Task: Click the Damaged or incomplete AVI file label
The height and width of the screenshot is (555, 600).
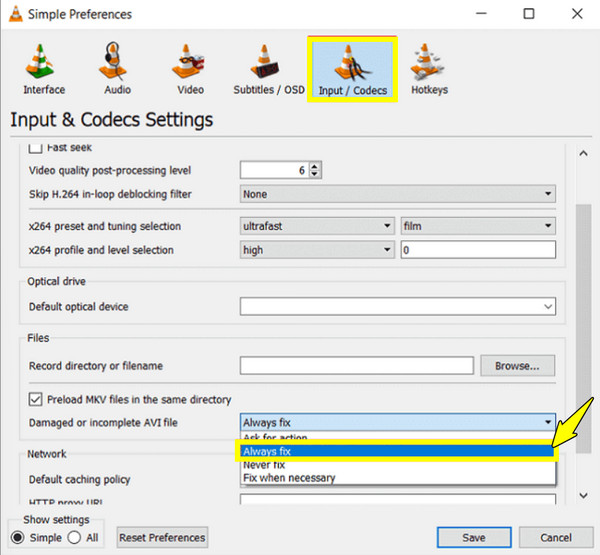Action: click(103, 423)
